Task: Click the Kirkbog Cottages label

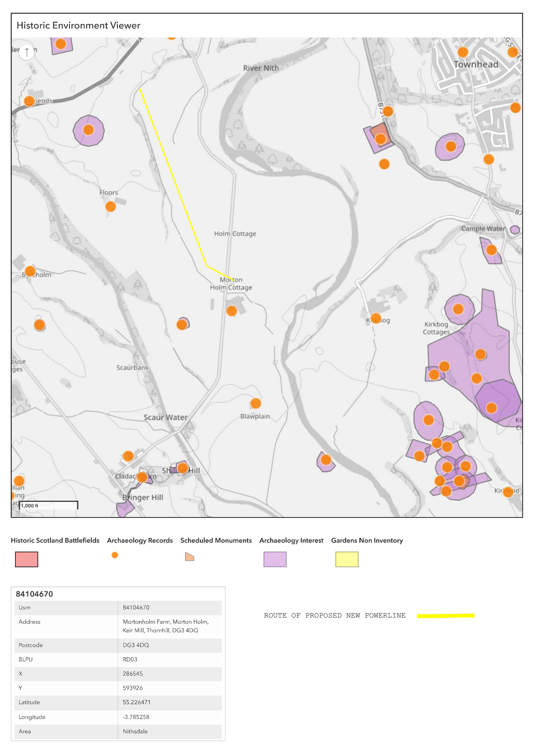Action: (436, 328)
